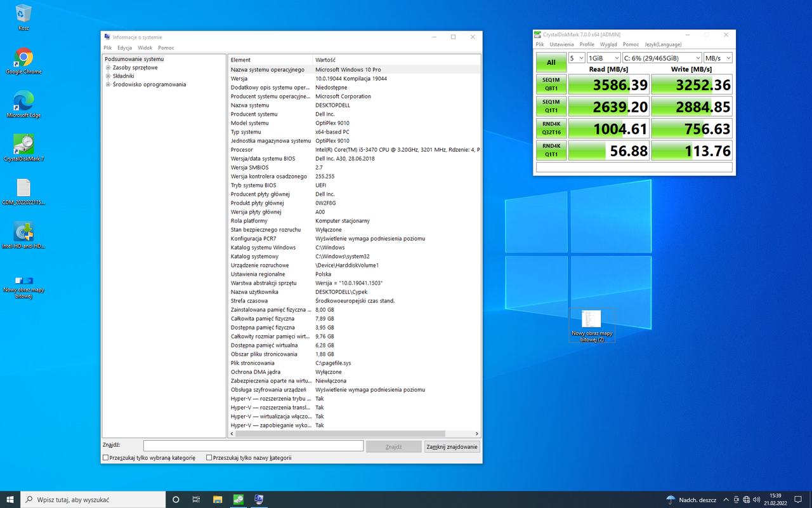
Task: Click the taskbar clock showing 15:39
Action: click(x=775, y=500)
